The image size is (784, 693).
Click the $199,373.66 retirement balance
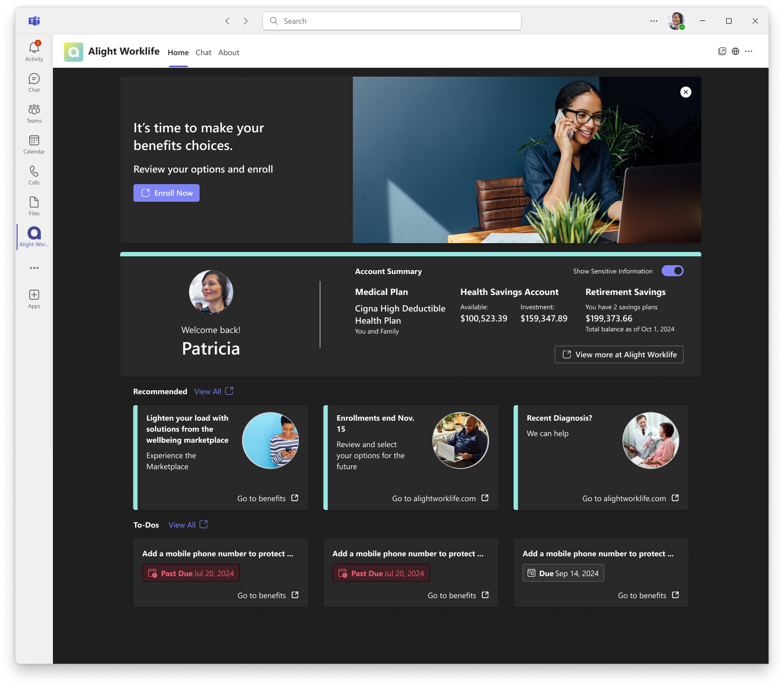coord(609,319)
